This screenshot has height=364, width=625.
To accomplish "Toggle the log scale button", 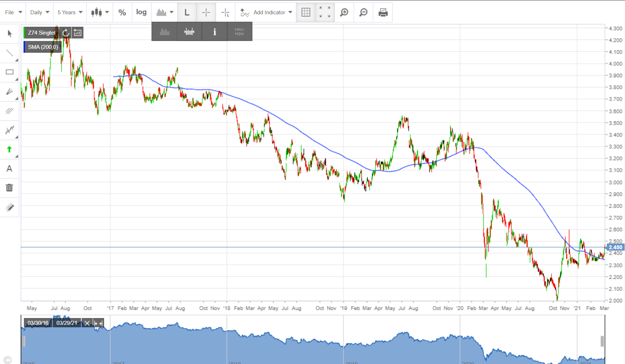I will [142, 12].
